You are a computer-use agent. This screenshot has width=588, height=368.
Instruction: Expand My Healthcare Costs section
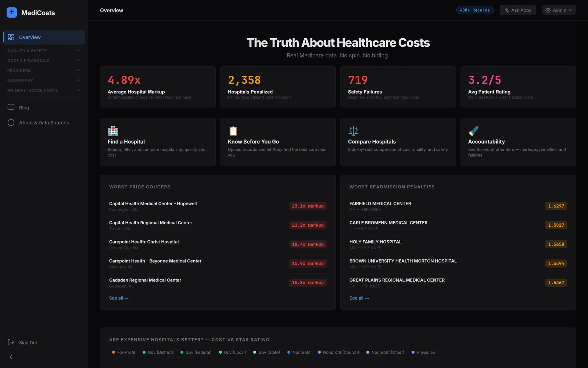pyautogui.click(x=44, y=90)
